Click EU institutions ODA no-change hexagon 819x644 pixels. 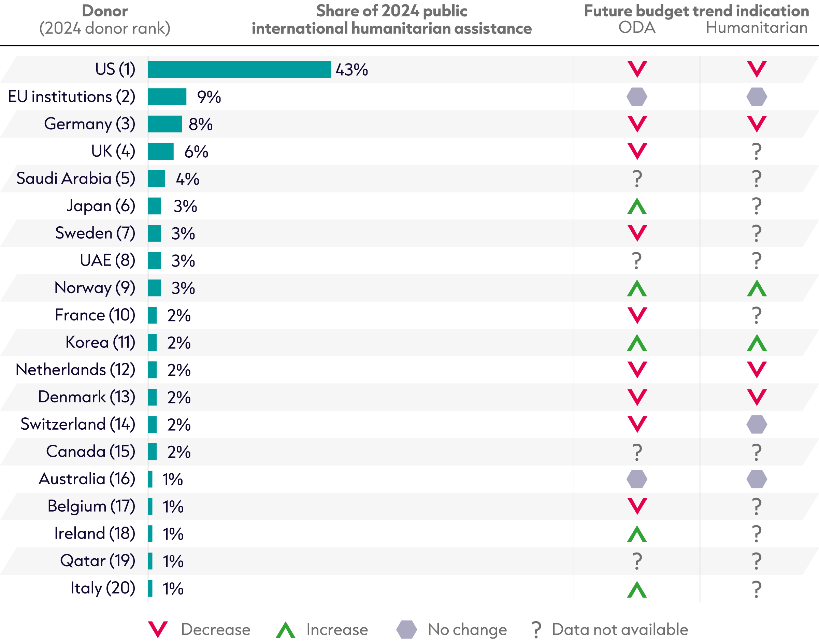[x=637, y=97]
